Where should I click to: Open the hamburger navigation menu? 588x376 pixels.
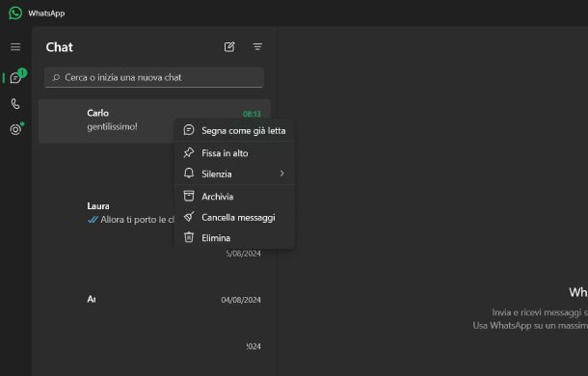[x=15, y=47]
